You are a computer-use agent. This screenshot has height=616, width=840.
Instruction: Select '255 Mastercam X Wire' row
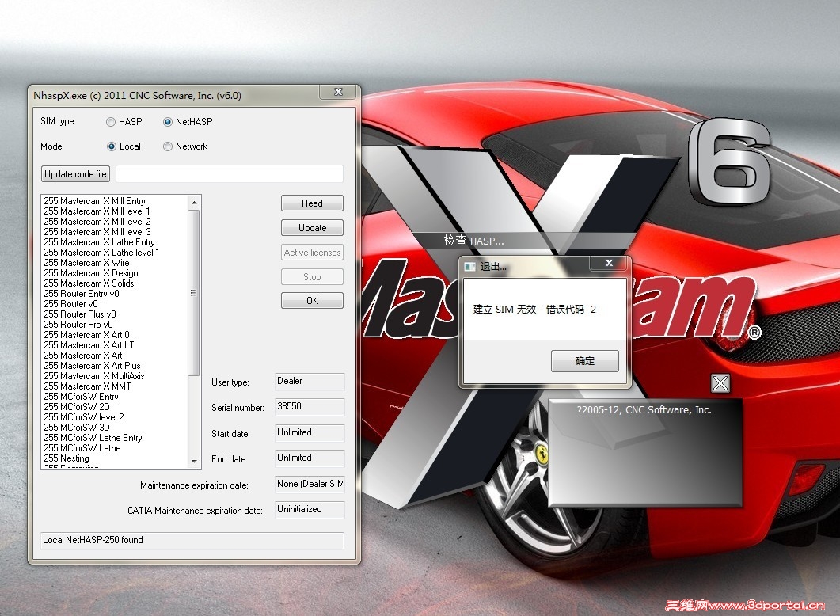[115, 263]
